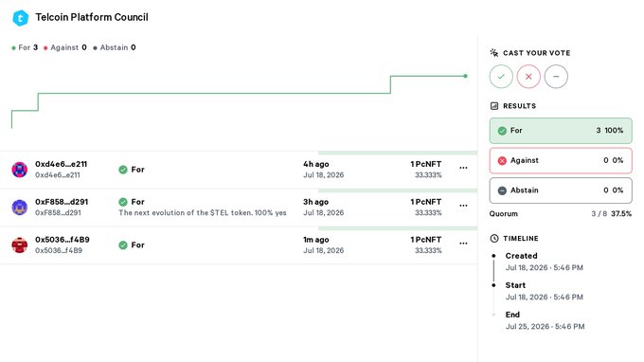The image size is (644, 362).
Task: Click the Telcoin hexagon logo
Action: tap(20, 18)
